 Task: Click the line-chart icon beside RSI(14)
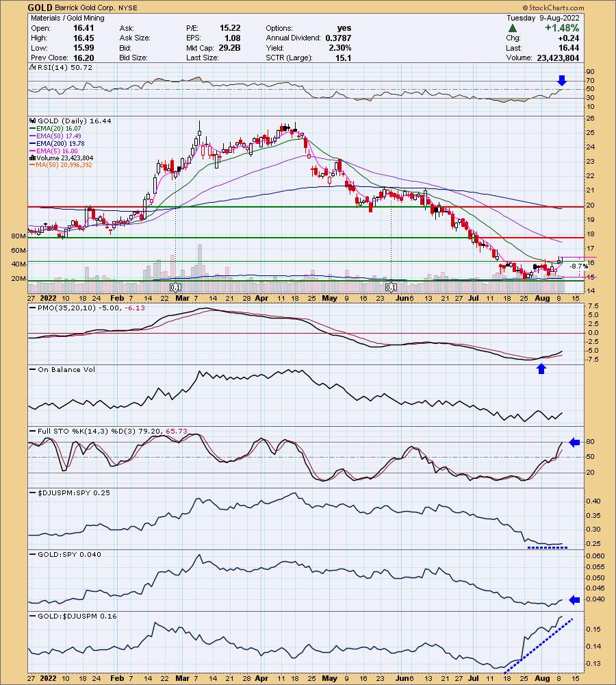[x=32, y=68]
